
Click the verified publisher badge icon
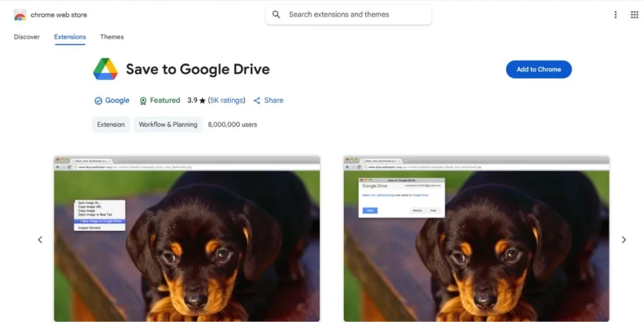tap(98, 101)
